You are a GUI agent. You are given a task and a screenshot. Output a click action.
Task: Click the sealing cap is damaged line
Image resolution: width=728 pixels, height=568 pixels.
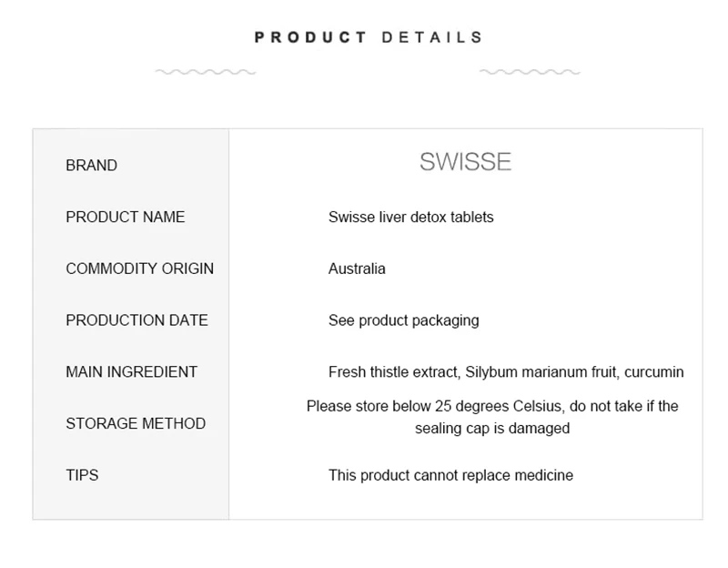pyautogui.click(x=492, y=428)
